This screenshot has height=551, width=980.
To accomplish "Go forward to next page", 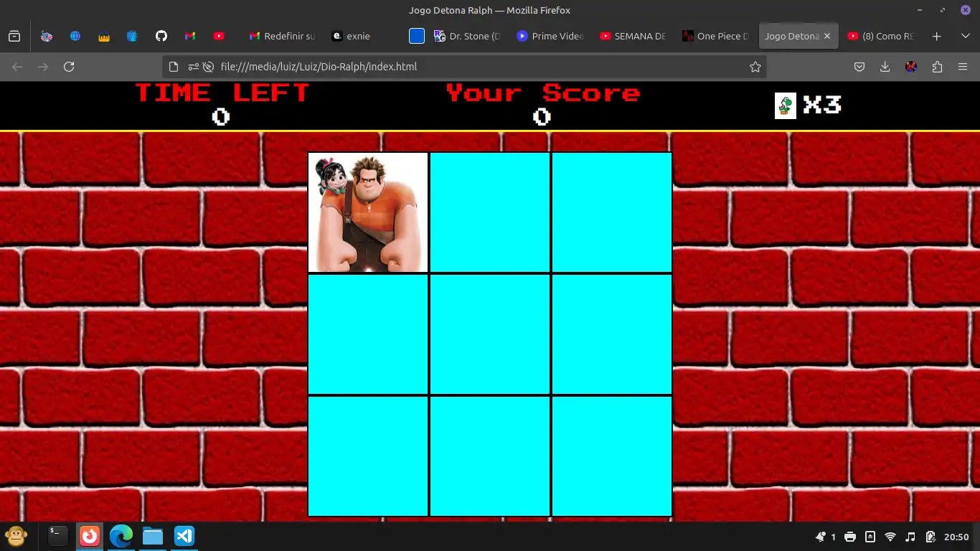I will click(43, 67).
